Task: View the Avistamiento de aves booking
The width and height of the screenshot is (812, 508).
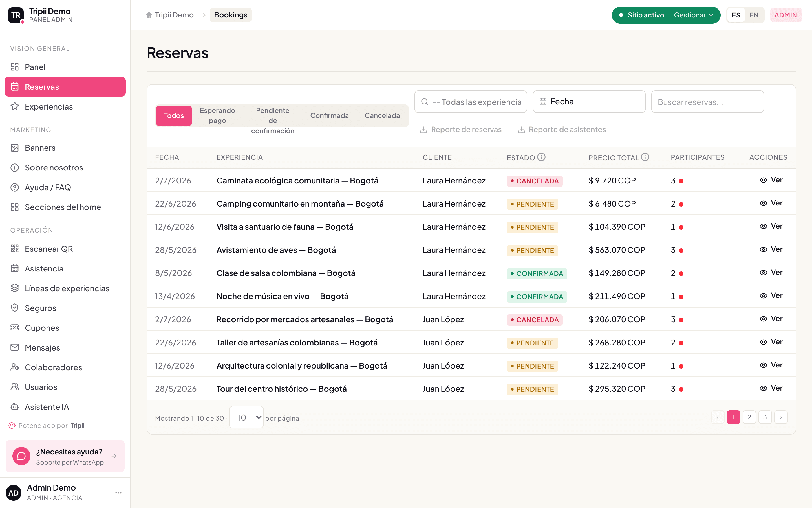Action: coord(771,250)
